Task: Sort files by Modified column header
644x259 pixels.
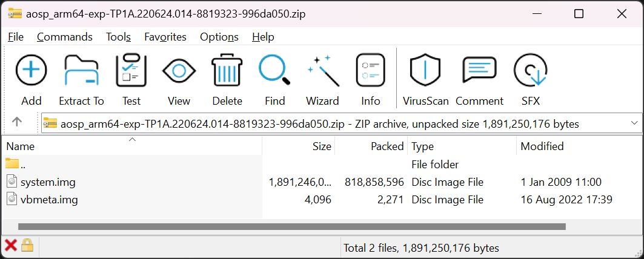Action: (x=542, y=146)
